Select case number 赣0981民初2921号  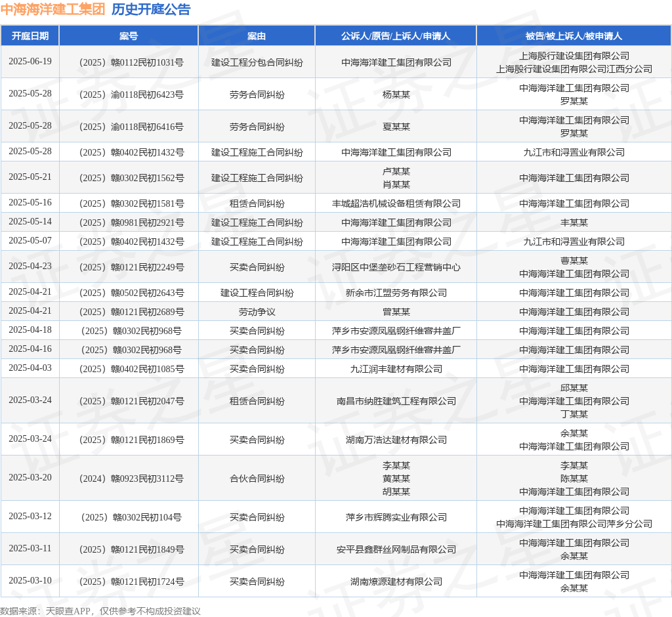click(x=131, y=223)
